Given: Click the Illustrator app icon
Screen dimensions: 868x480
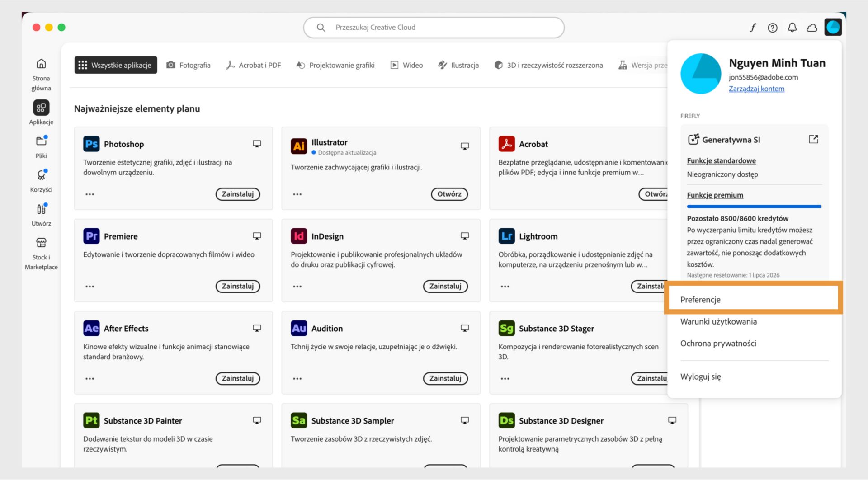Looking at the screenshot, I should [x=299, y=146].
